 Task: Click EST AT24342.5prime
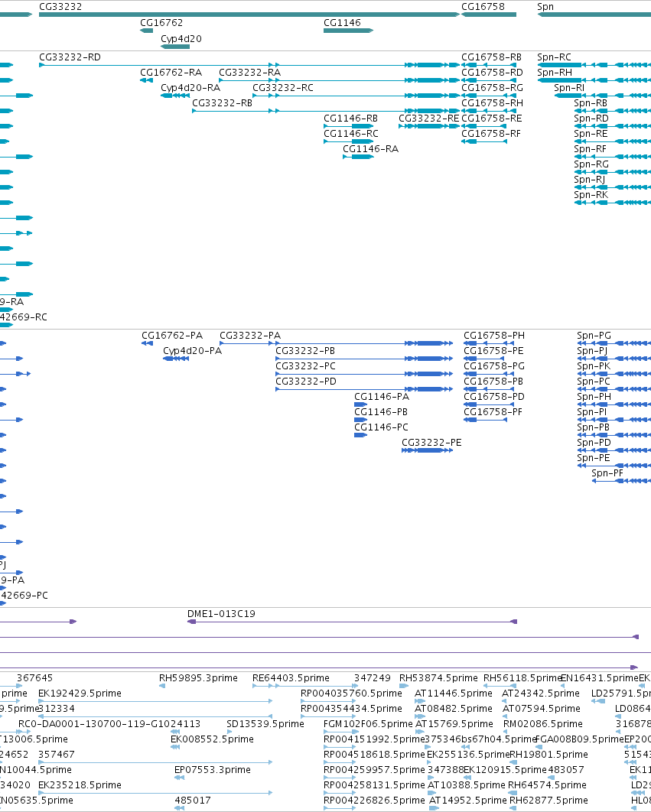click(x=541, y=693)
